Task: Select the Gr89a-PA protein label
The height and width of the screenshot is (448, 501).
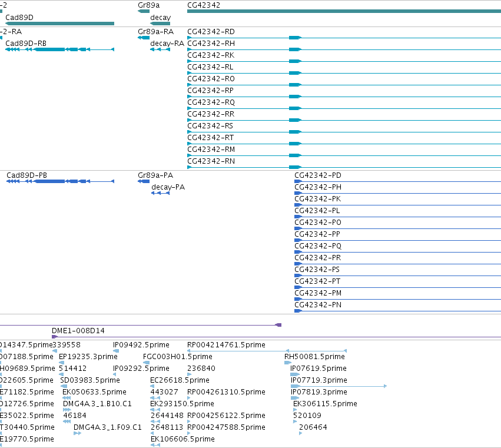Action: [x=155, y=175]
